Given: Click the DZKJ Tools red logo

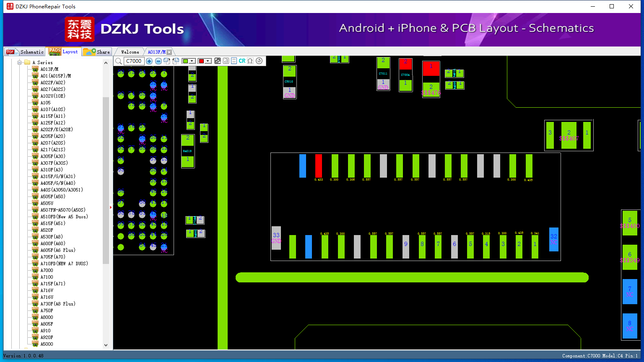Looking at the screenshot, I should [x=80, y=29].
